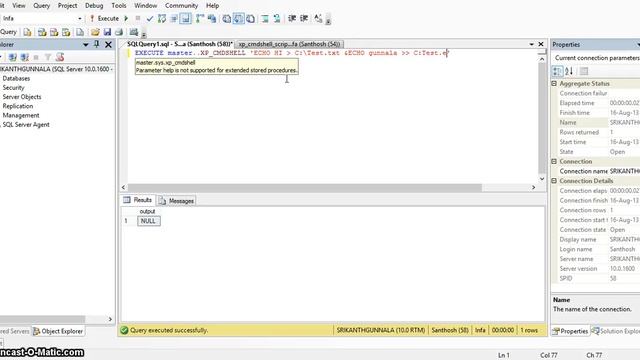The height and width of the screenshot is (360, 640).
Task: Click the New Query button
Action: point(9,32)
